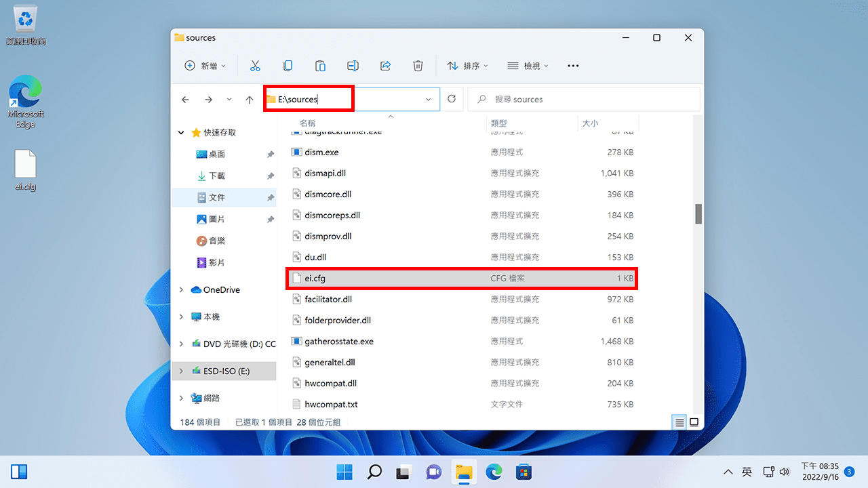Click the Share icon in toolbar

pos(385,66)
